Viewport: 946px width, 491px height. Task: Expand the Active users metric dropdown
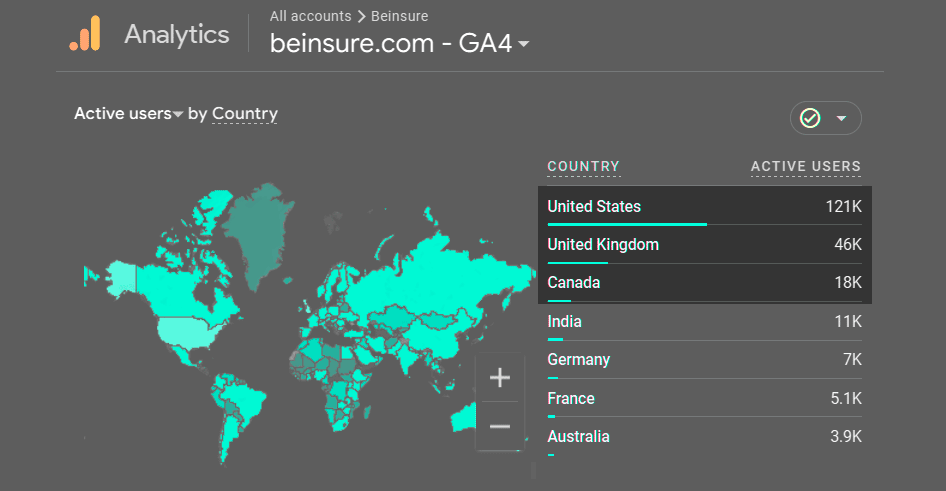[x=128, y=113]
